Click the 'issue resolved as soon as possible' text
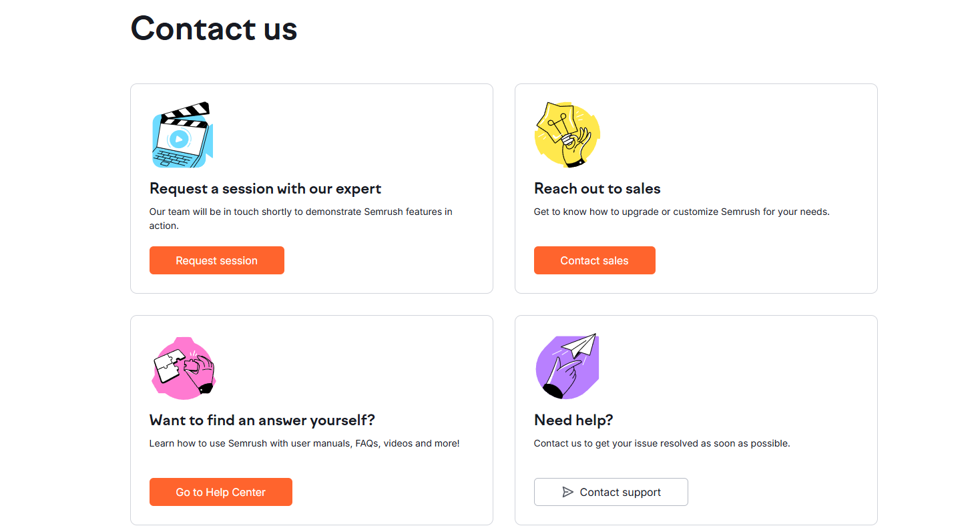This screenshot has width=980, height=530. (662, 443)
